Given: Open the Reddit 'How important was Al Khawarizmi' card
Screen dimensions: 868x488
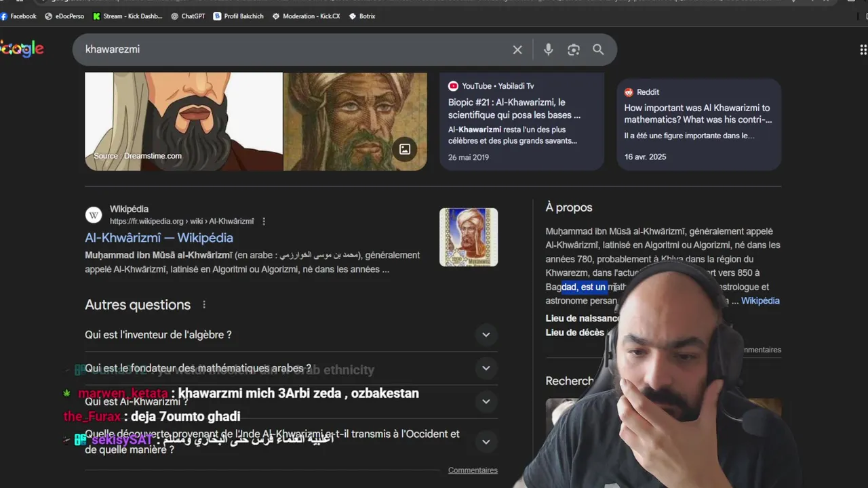Looking at the screenshot, I should [699, 124].
